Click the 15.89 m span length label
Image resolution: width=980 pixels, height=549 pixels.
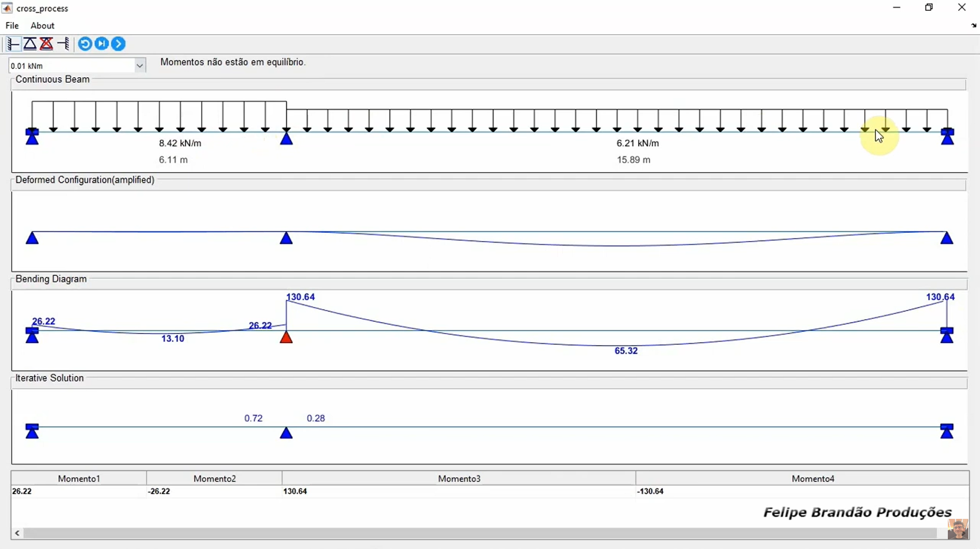pyautogui.click(x=633, y=160)
